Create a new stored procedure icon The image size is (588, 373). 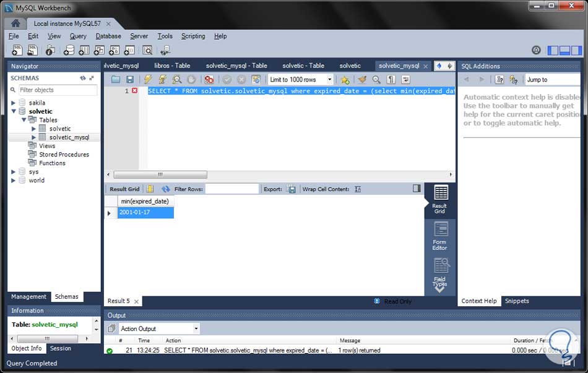tap(114, 50)
